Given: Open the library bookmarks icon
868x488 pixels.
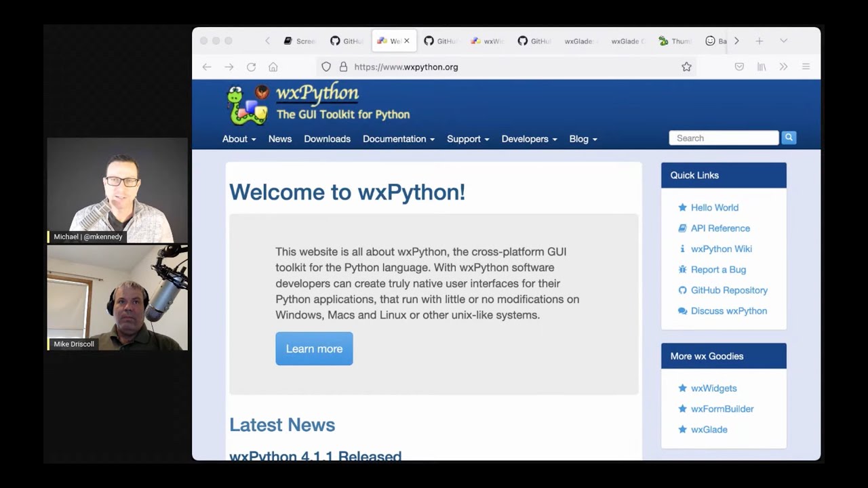Looking at the screenshot, I should tap(762, 67).
